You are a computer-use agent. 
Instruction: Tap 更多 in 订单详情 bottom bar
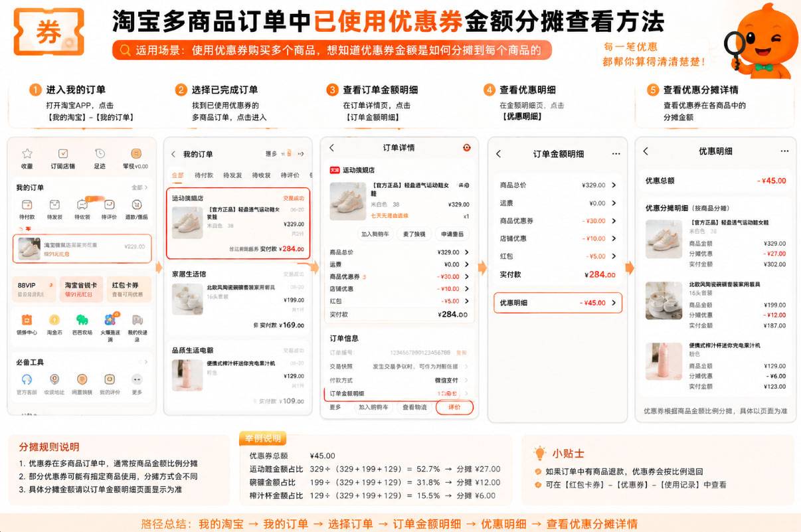pos(335,407)
